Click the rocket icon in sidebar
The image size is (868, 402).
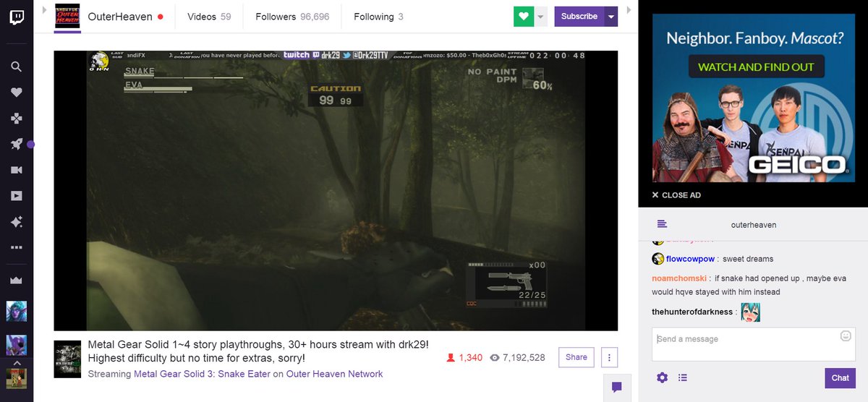[x=16, y=144]
